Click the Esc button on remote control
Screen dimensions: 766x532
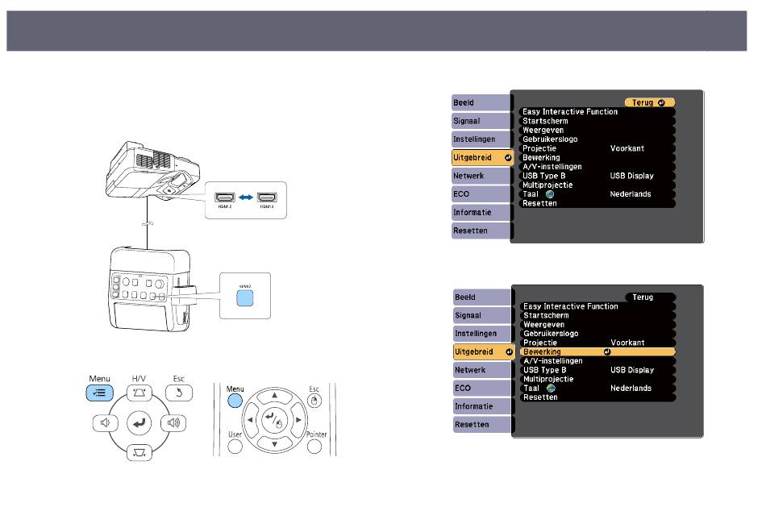(x=314, y=401)
